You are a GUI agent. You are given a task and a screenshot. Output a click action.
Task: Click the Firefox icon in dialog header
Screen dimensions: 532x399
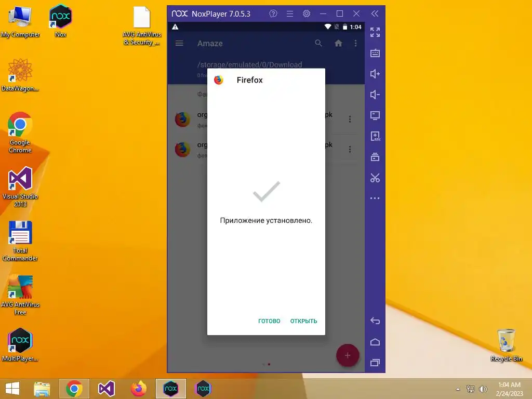point(219,80)
